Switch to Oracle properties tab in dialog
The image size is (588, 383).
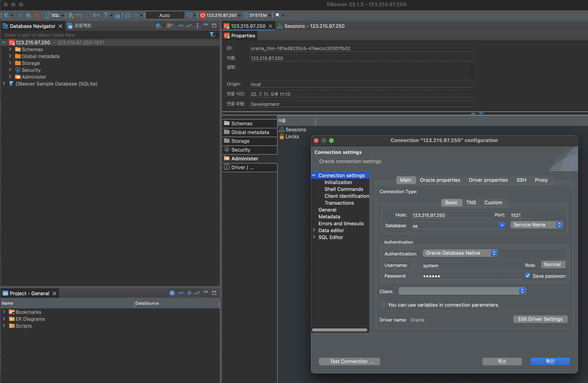point(440,180)
